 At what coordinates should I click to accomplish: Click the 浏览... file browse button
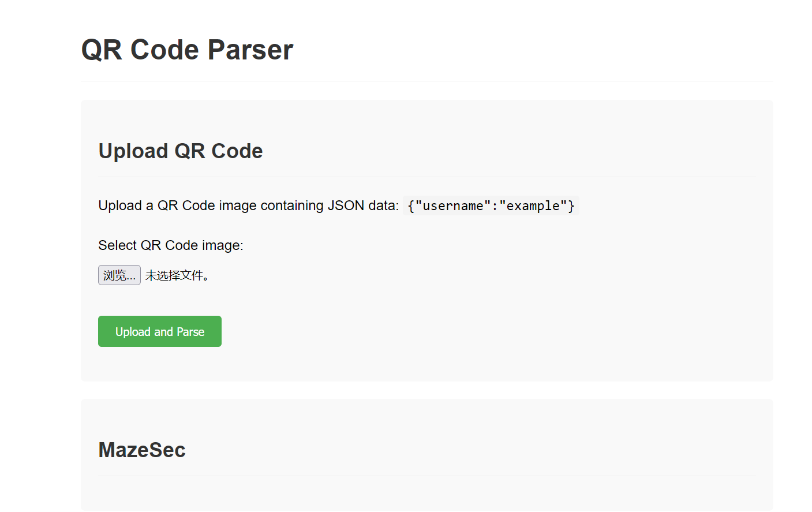click(x=119, y=275)
